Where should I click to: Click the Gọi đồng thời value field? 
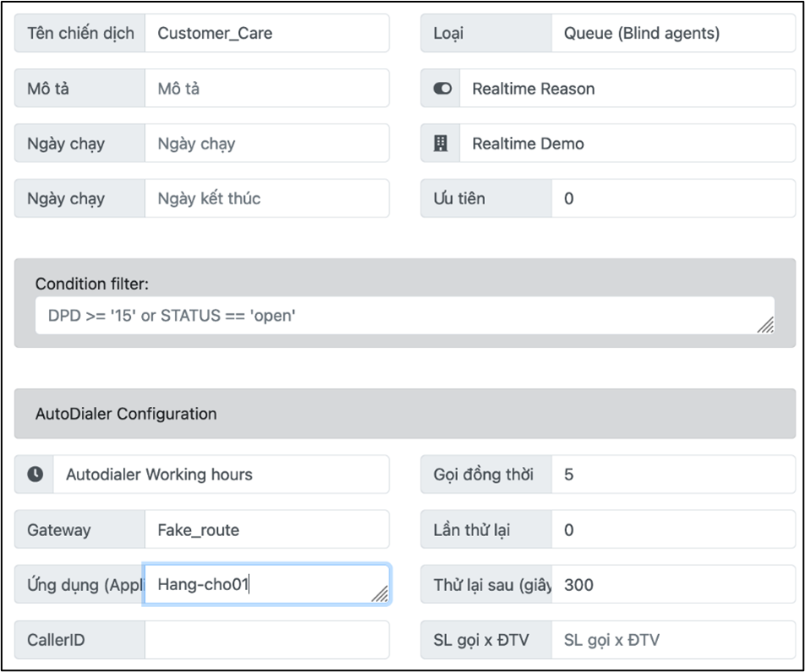click(672, 474)
